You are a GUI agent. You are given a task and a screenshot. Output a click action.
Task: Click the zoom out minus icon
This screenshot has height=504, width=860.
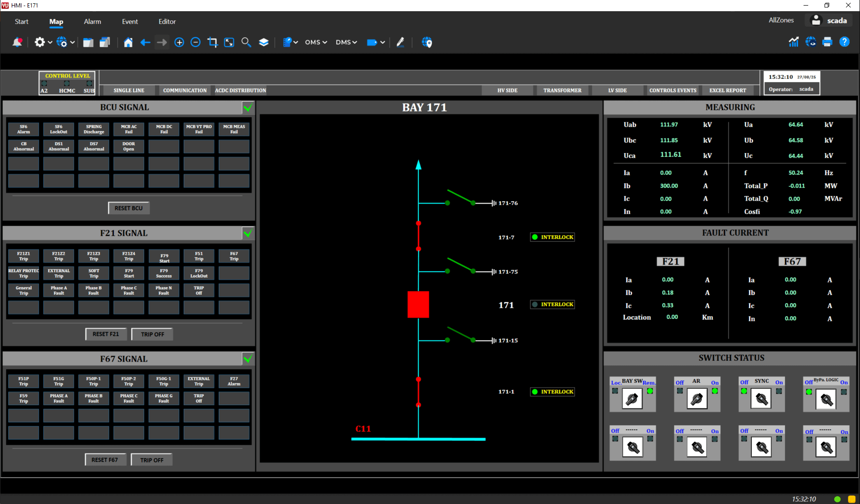coord(196,42)
